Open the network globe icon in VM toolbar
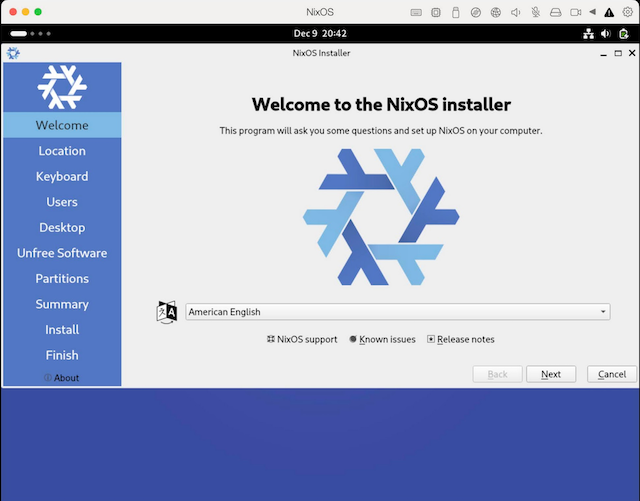Image resolution: width=640 pixels, height=501 pixels. coord(496,13)
